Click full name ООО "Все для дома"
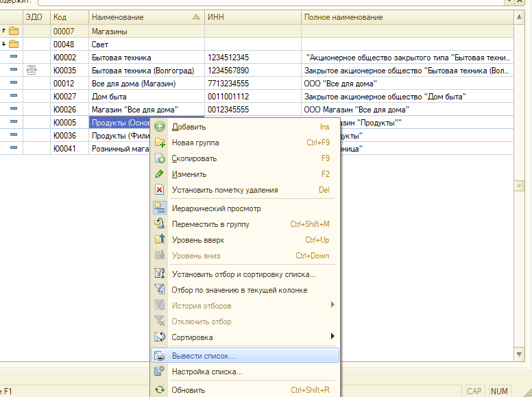Image resolution: width=532 pixels, height=397 pixels. coord(407,84)
